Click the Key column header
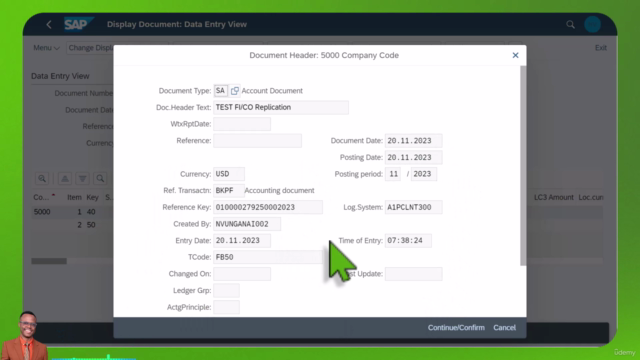This screenshot has height=360, width=640. click(x=93, y=198)
